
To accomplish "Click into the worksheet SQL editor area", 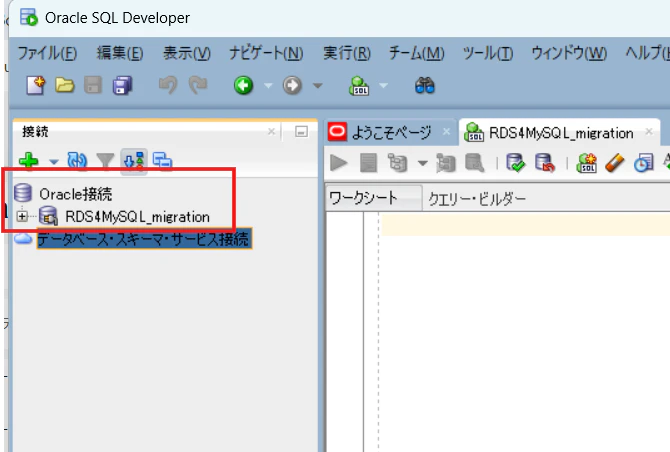I will [525, 332].
